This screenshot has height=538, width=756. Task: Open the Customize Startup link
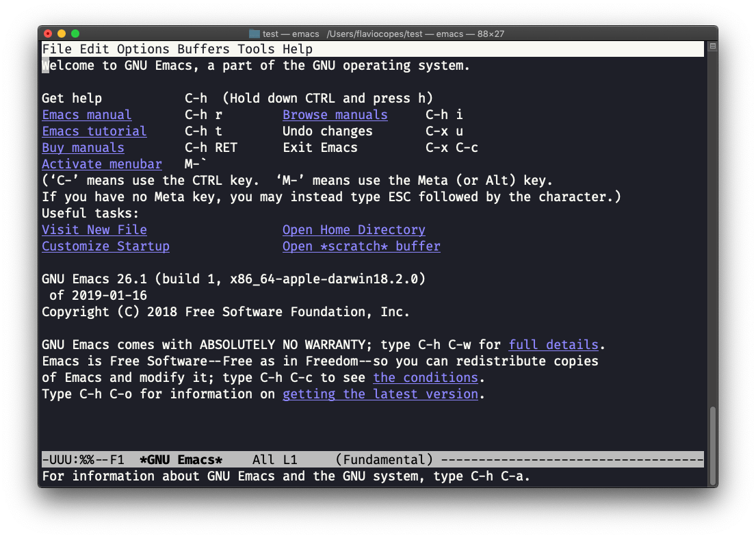[105, 246]
